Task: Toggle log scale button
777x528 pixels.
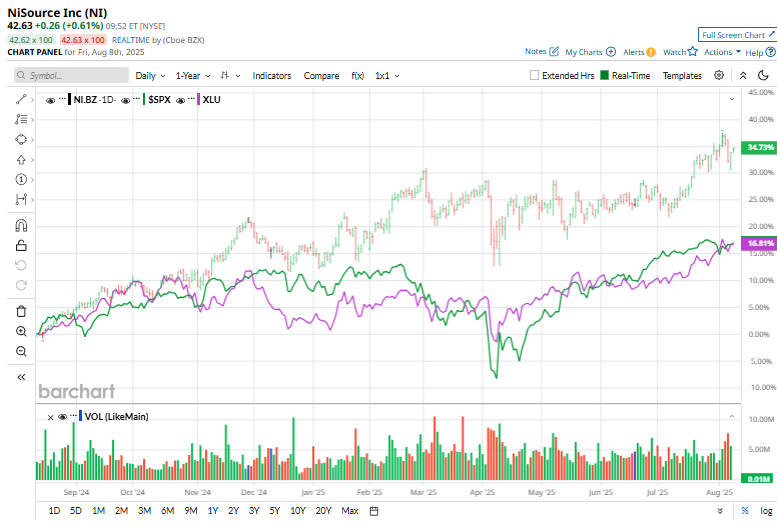Action: [x=766, y=511]
